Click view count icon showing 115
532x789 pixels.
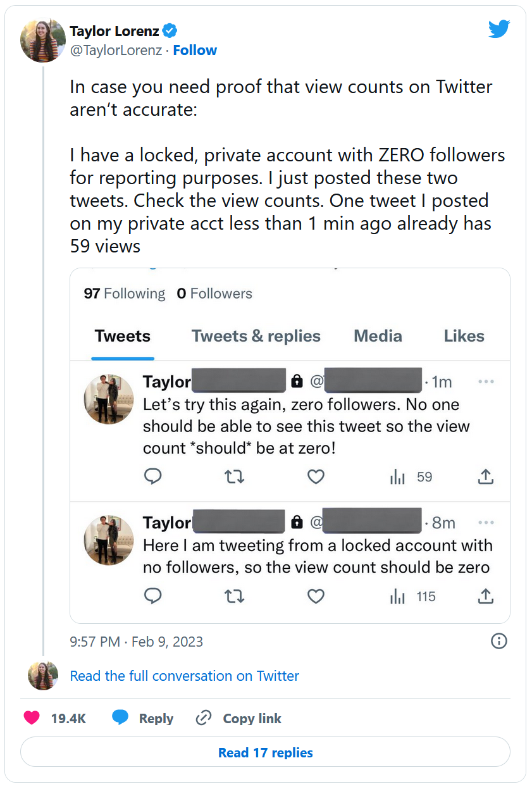pos(397,597)
